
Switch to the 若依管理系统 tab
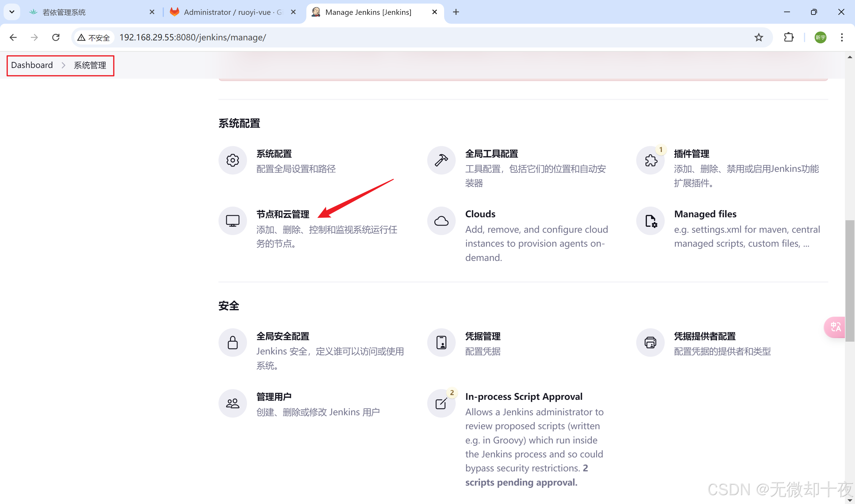[x=64, y=12]
